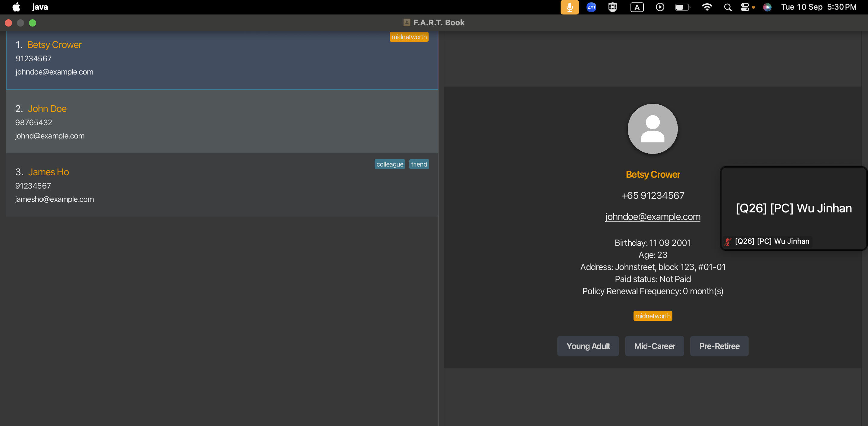Select the Mid-Career button

click(x=654, y=346)
